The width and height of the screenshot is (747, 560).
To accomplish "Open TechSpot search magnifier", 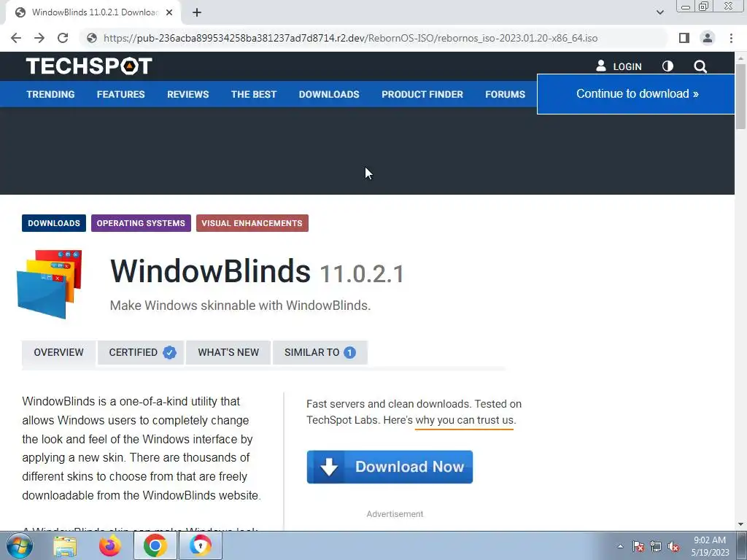I will (700, 66).
